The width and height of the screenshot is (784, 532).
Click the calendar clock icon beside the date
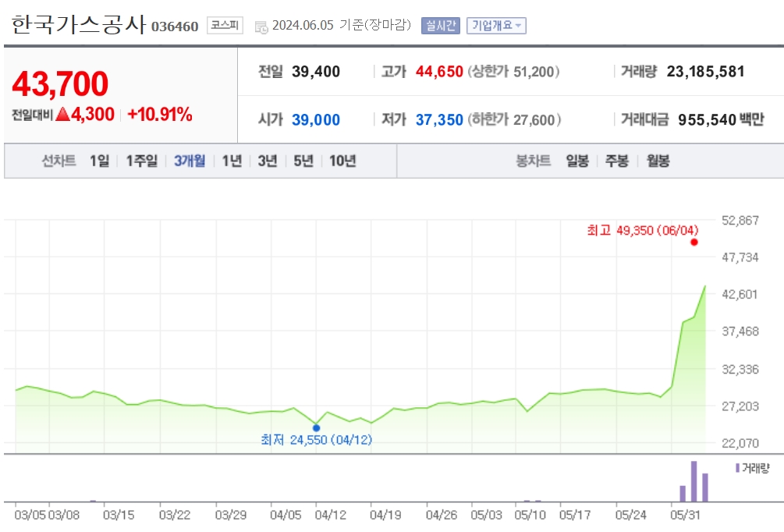[261, 27]
